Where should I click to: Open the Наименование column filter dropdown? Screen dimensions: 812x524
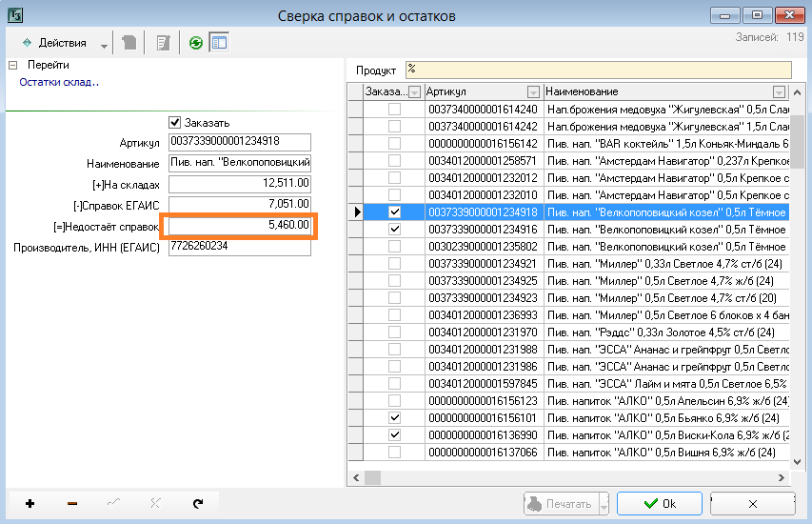779,92
